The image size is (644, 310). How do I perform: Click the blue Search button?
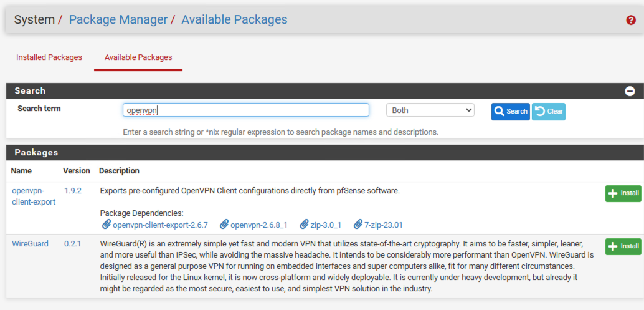coord(511,112)
